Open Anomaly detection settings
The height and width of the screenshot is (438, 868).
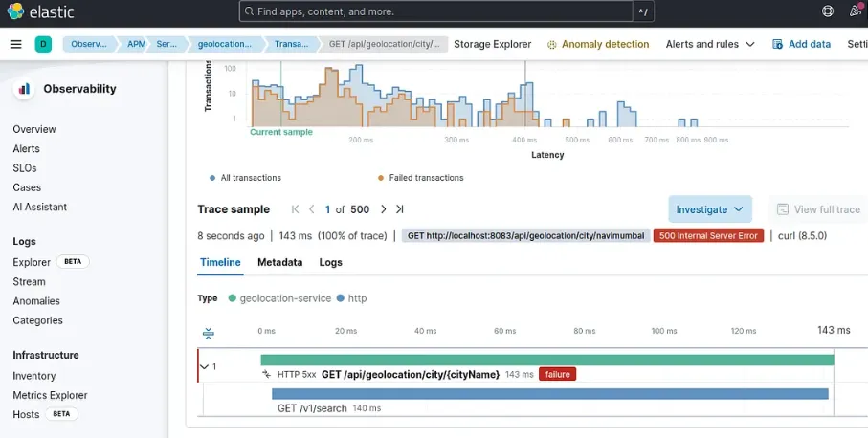pyautogui.click(x=598, y=44)
